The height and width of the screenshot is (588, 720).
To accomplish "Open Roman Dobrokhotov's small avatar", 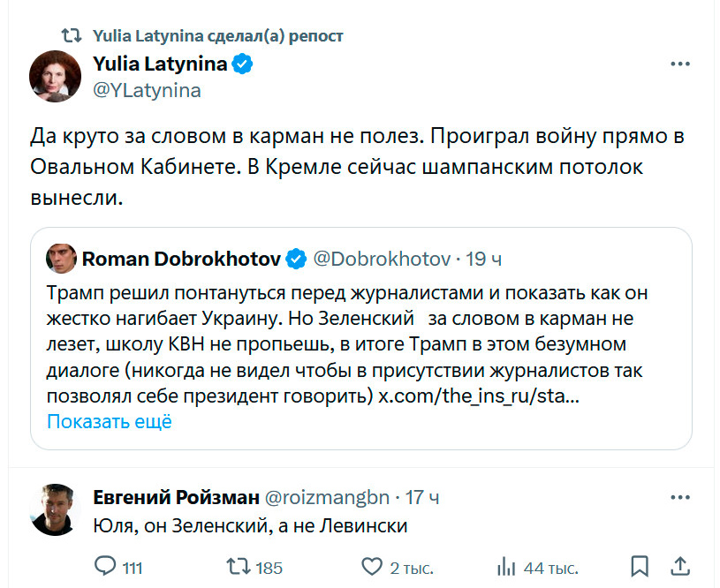I will tap(60, 259).
